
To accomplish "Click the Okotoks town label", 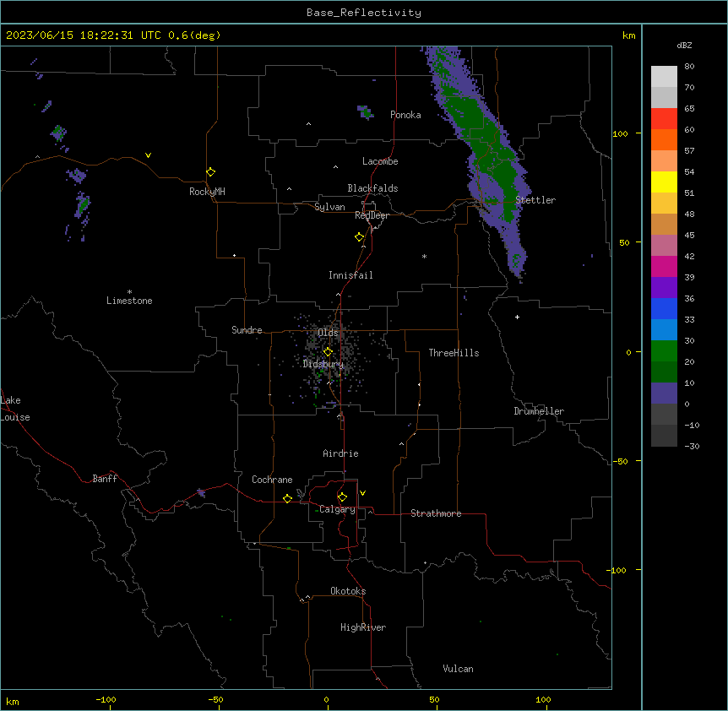I will tap(348, 591).
